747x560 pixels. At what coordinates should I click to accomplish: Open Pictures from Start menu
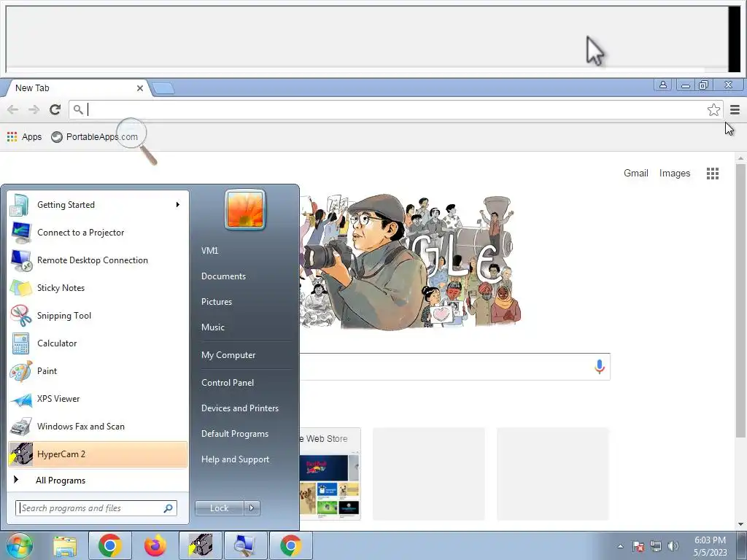coord(216,302)
